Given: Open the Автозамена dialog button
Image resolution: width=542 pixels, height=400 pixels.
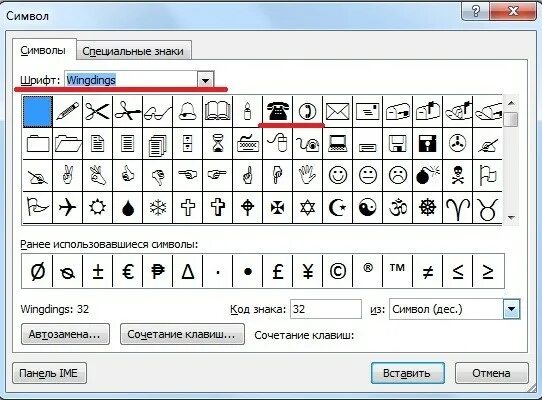Looking at the screenshot, I should coord(65,334).
